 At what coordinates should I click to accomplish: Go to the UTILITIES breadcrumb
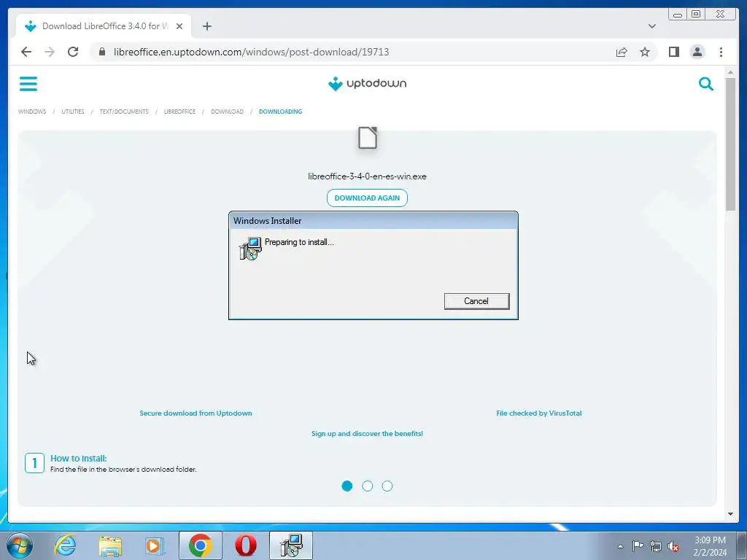point(72,112)
